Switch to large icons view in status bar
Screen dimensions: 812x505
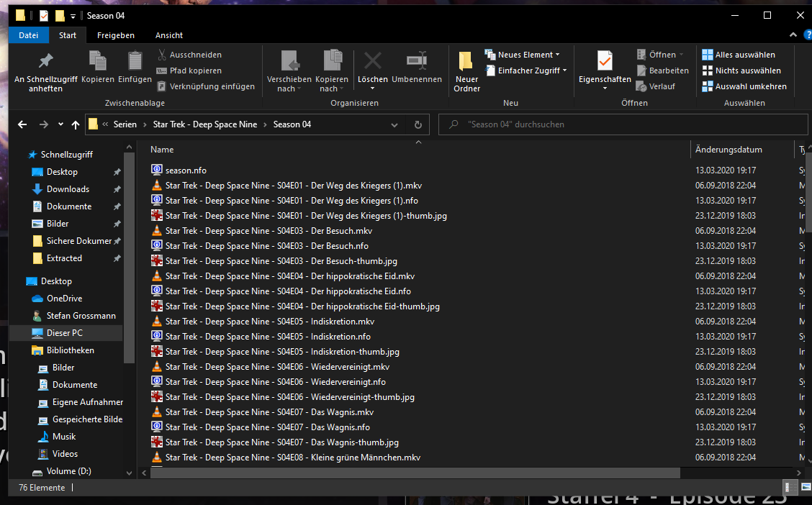(x=806, y=488)
